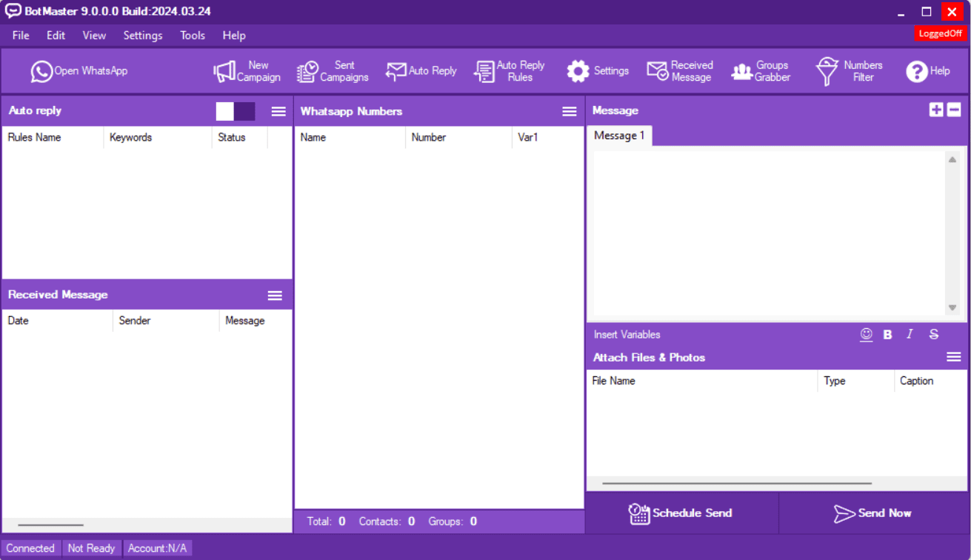This screenshot has height=560, width=971.
Task: Open the Received Message panel menu
Action: [275, 295]
